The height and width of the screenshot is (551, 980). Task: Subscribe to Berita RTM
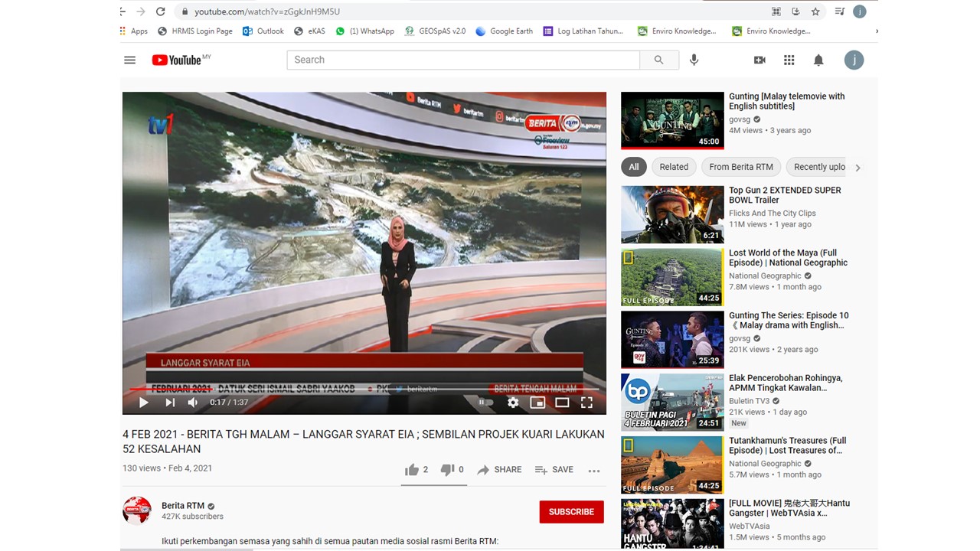pyautogui.click(x=572, y=512)
